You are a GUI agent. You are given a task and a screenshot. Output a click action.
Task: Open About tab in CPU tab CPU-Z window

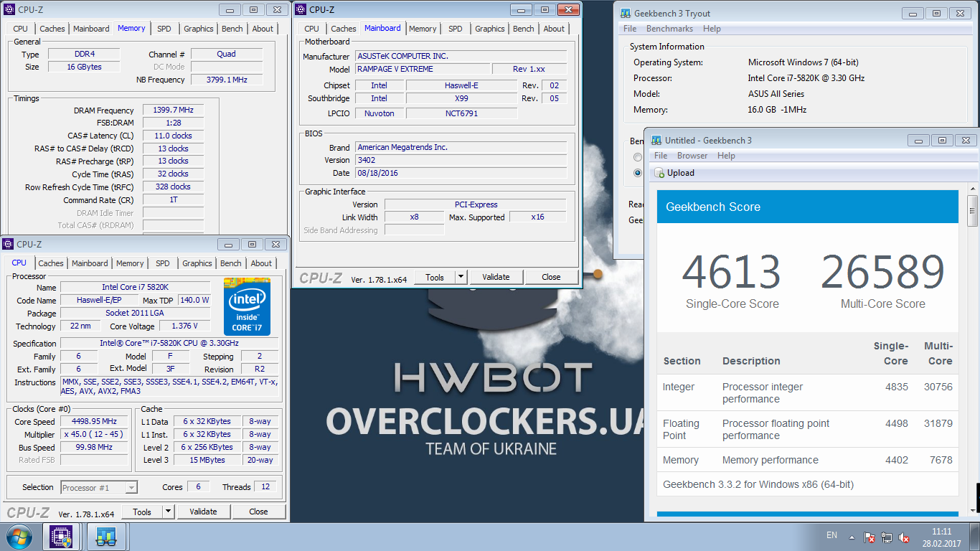coord(261,263)
